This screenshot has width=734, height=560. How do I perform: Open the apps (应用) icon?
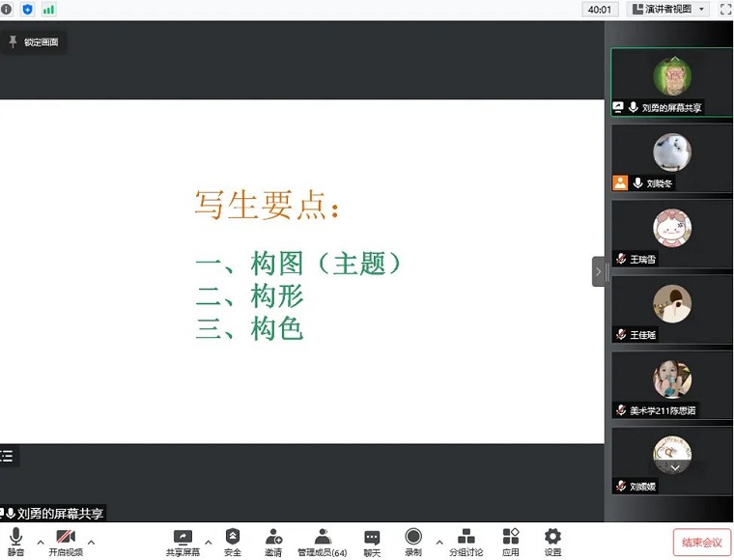pyautogui.click(x=511, y=539)
